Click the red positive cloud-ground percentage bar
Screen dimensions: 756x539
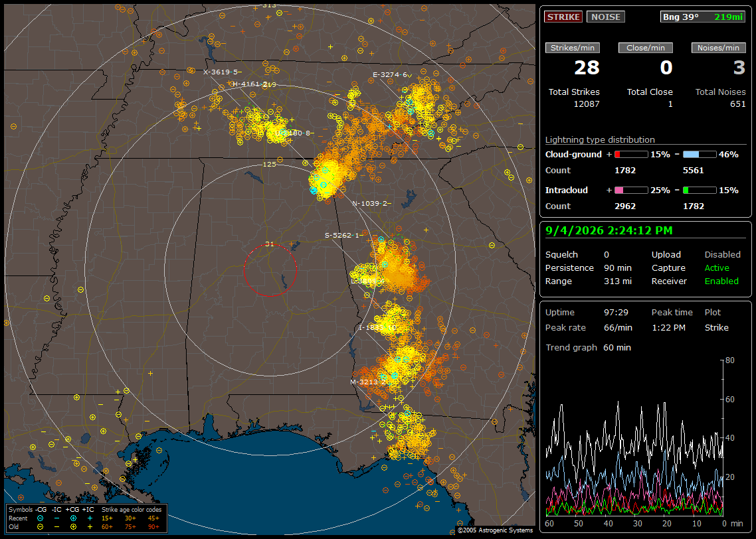631,155
